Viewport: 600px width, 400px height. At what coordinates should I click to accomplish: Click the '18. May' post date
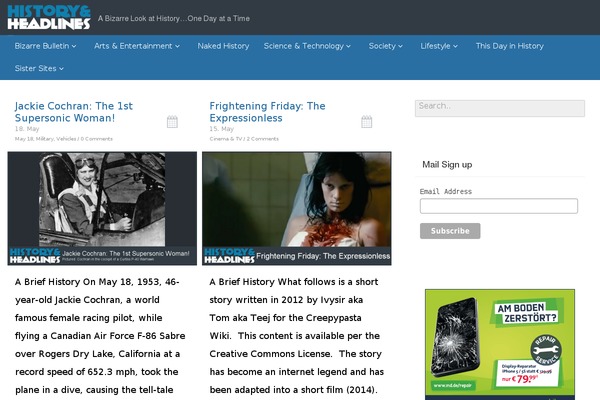pos(27,129)
